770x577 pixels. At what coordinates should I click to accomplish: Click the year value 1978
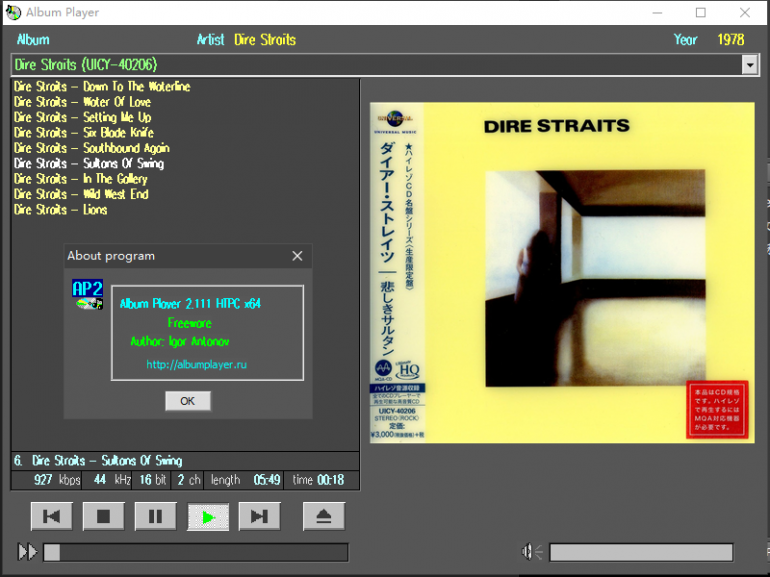tap(731, 40)
